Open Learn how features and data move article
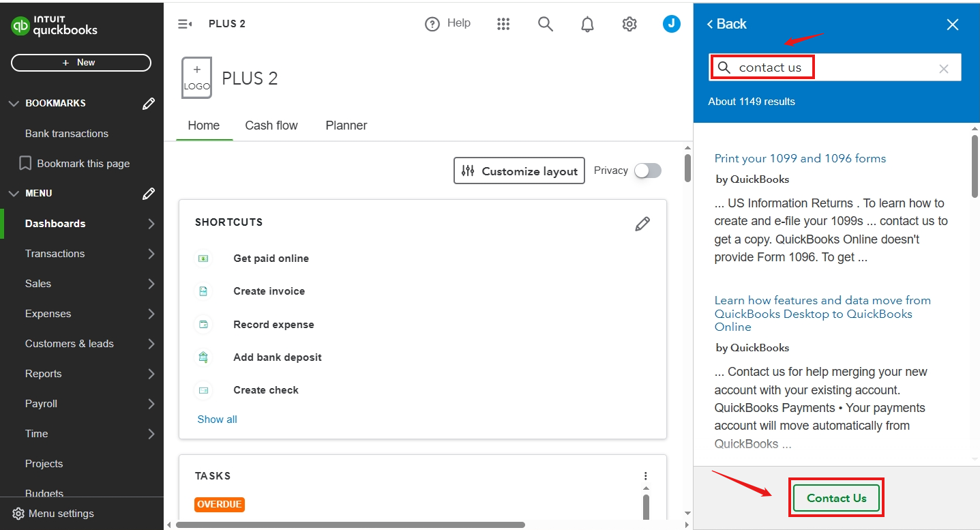This screenshot has width=980, height=530. (x=822, y=314)
